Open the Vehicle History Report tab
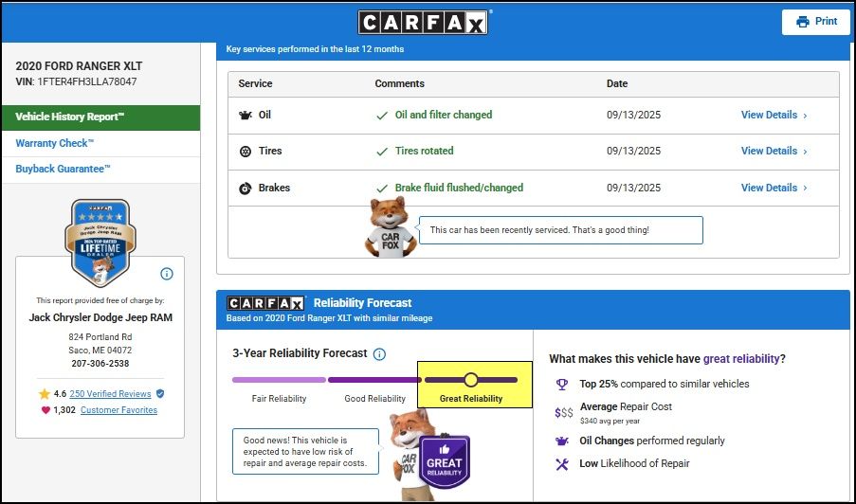Viewport: 856px width, 504px height. tap(100, 117)
